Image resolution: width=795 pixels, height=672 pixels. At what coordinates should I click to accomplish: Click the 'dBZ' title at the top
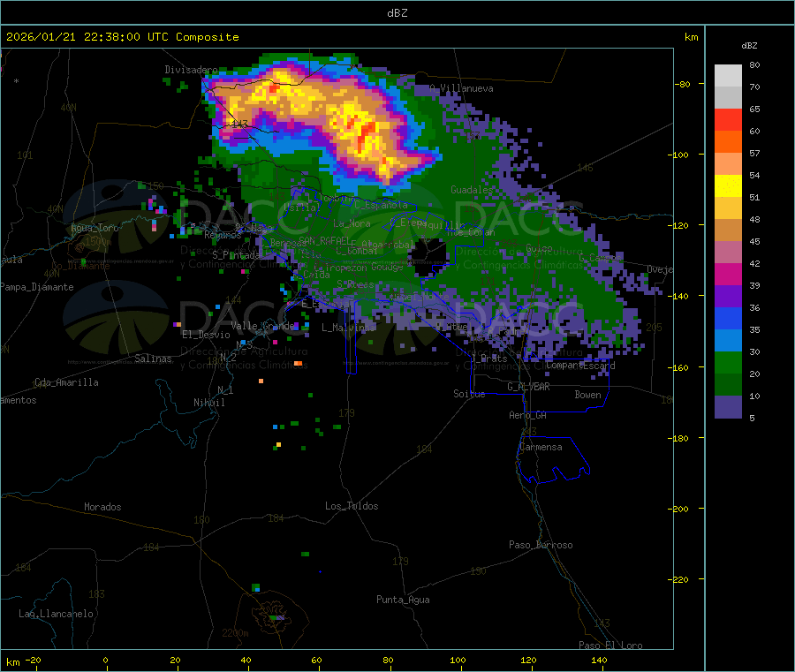(x=397, y=13)
